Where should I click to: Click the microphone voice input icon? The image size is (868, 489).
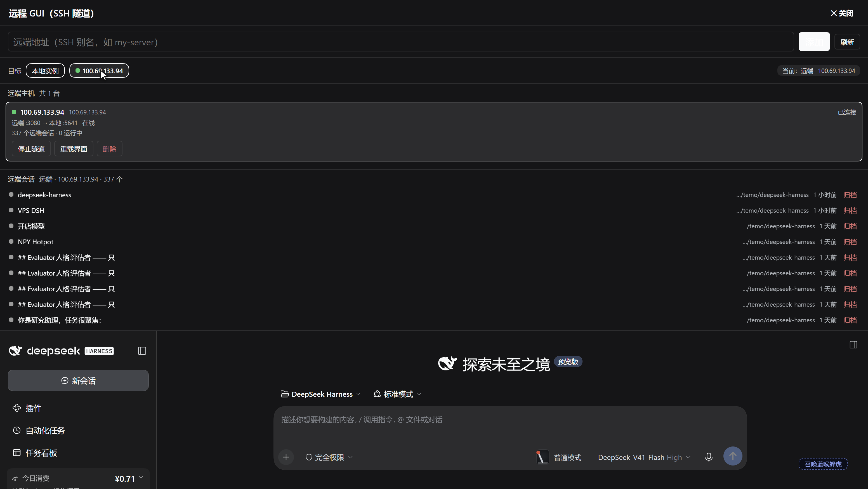coord(709,457)
